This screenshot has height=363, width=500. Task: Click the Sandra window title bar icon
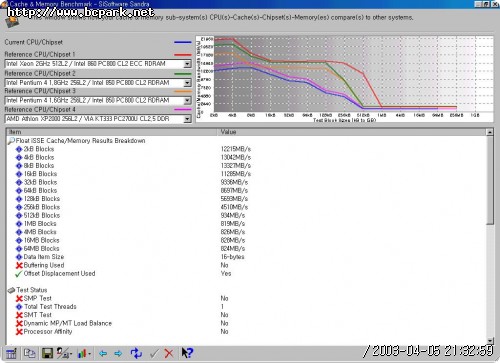4,4
